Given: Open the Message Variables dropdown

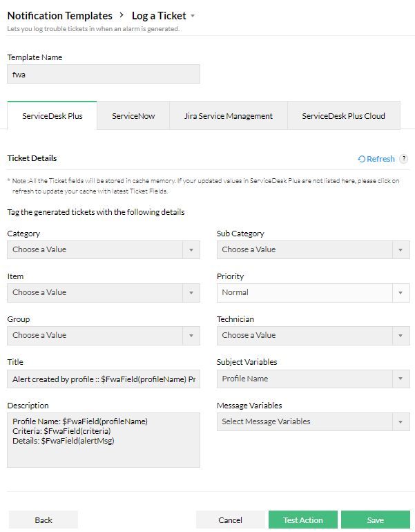Looking at the screenshot, I should [313, 421].
